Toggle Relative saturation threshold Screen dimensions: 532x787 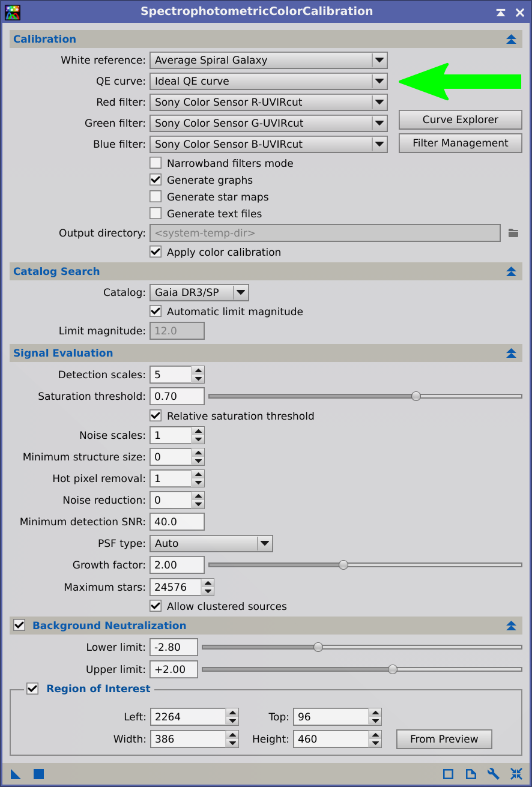156,416
